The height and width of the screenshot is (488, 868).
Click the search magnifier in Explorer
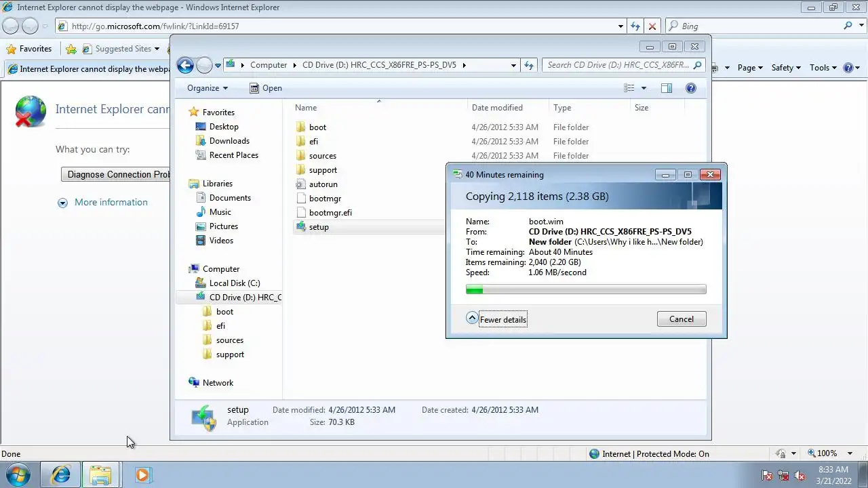pos(698,65)
